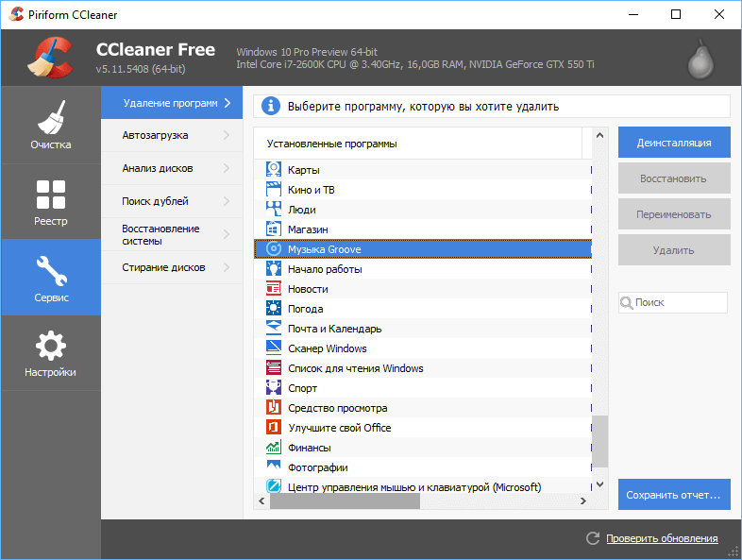Viewport: 742px width, 560px height.
Task: Open the Анализ дисков tab
Action: 172,168
